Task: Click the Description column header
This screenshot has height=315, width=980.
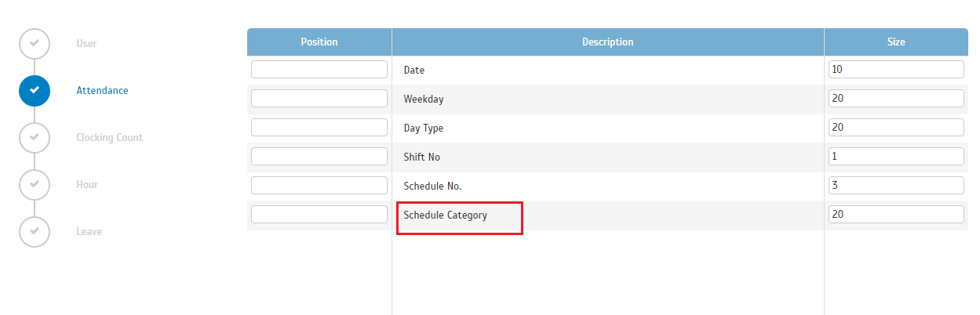Action: pyautogui.click(x=607, y=42)
